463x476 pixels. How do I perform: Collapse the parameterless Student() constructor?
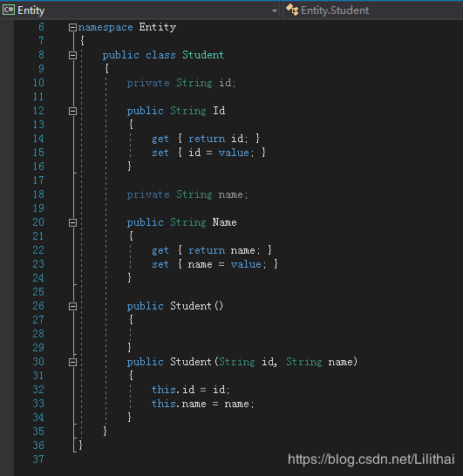tap(72, 306)
